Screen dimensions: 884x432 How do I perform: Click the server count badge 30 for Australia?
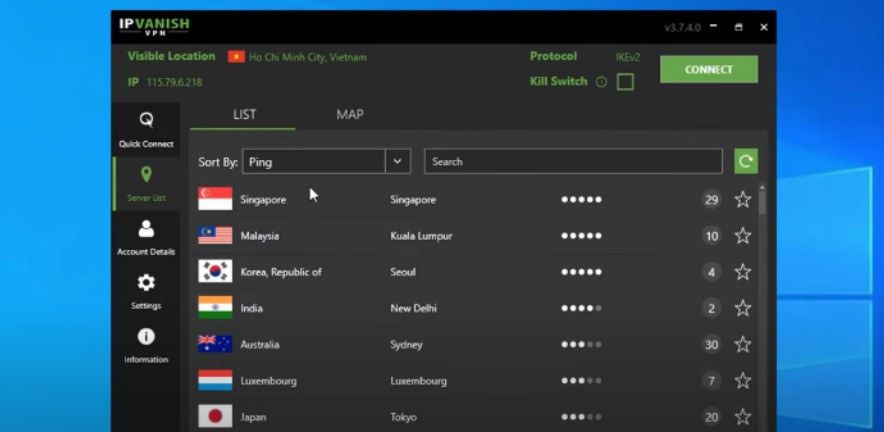tap(711, 345)
